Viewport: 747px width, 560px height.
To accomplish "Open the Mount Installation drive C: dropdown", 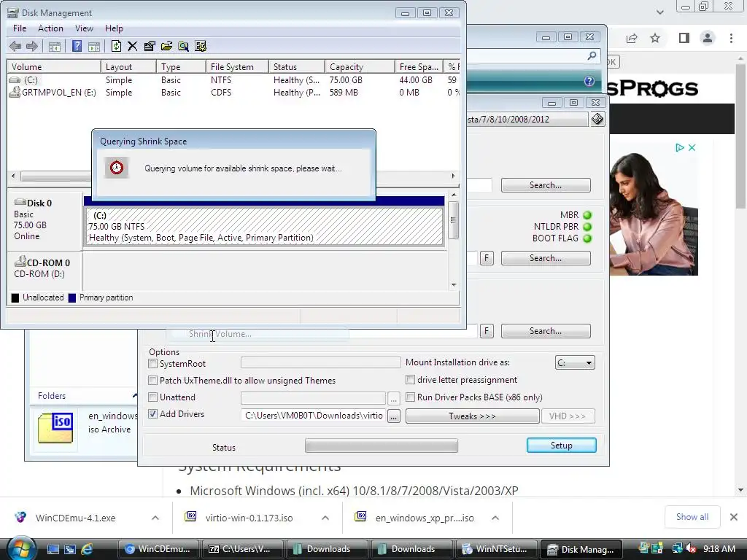I will 575,363.
